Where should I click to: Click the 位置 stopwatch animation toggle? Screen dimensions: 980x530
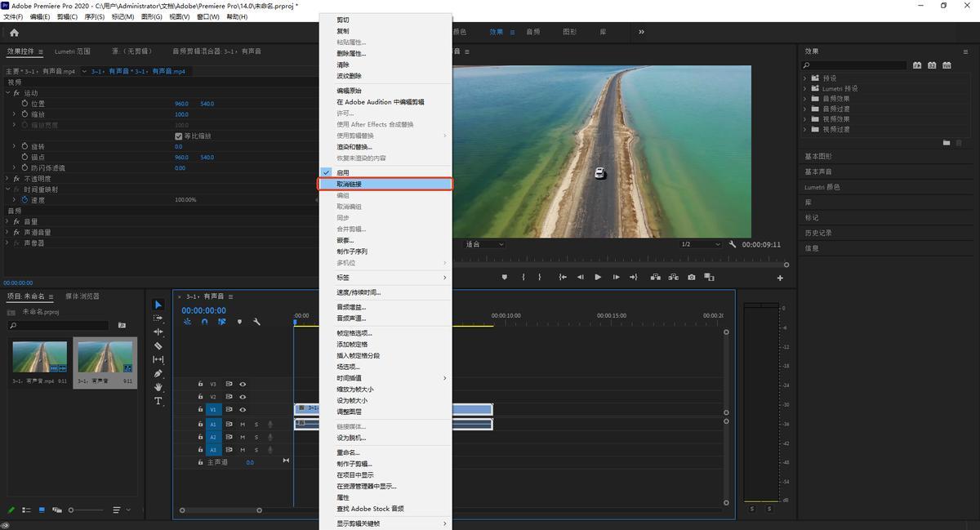point(24,104)
